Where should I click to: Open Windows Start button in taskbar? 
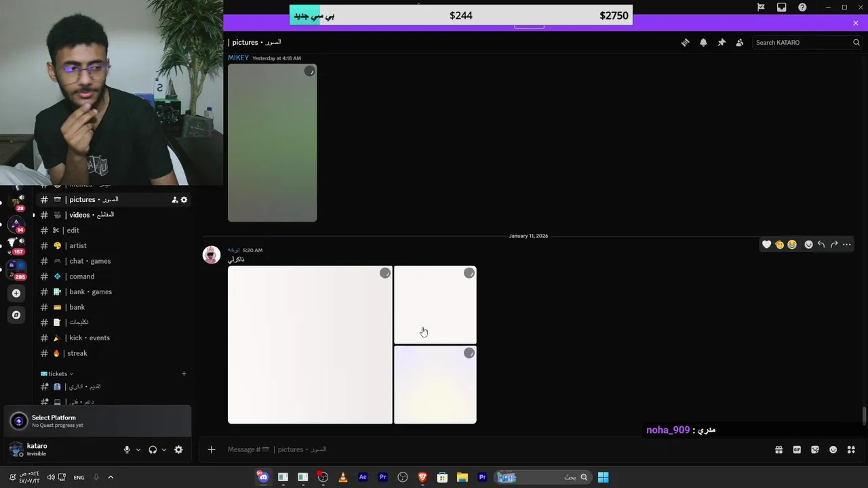tap(603, 477)
